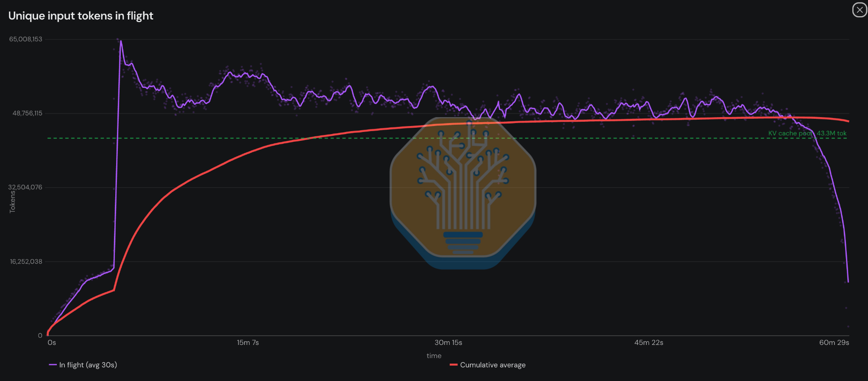Click the 48,756,115 y-axis label
Screen dimensions: 868x381
click(28, 113)
